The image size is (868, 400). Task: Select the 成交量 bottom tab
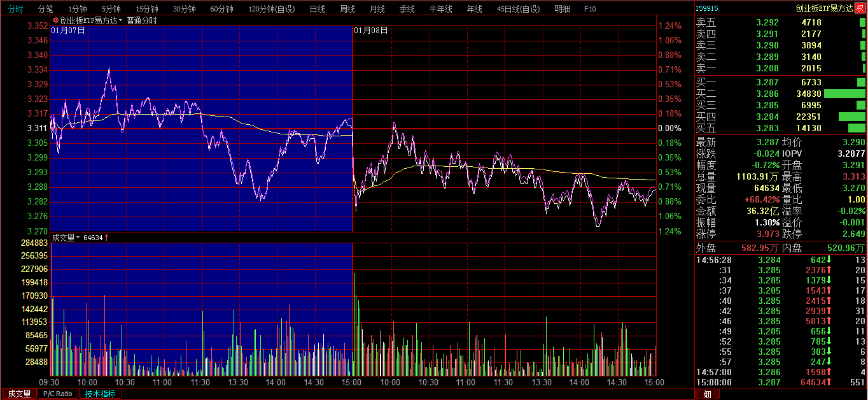pyautogui.click(x=18, y=394)
